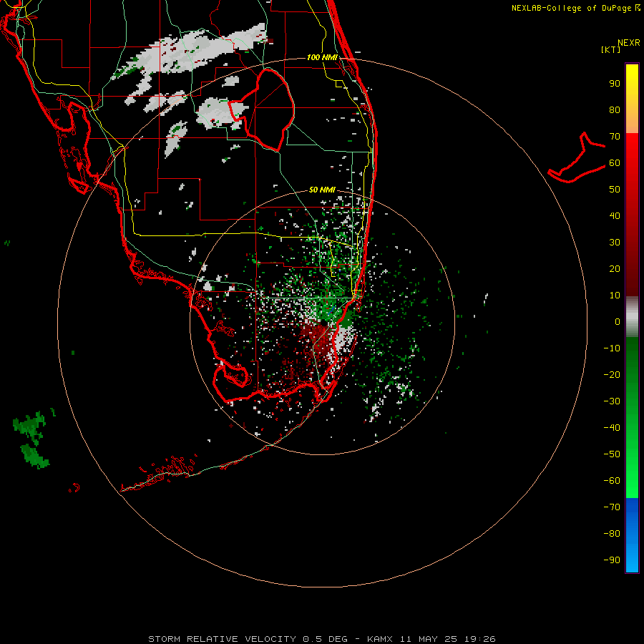Select the 50 value on velocity scale

click(x=615, y=190)
